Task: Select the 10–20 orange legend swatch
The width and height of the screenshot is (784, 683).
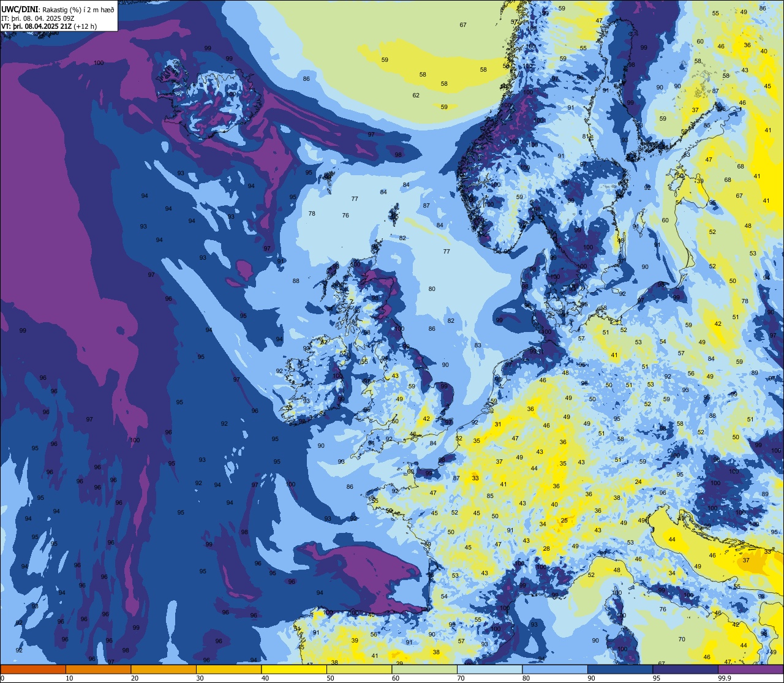Action: [98, 669]
